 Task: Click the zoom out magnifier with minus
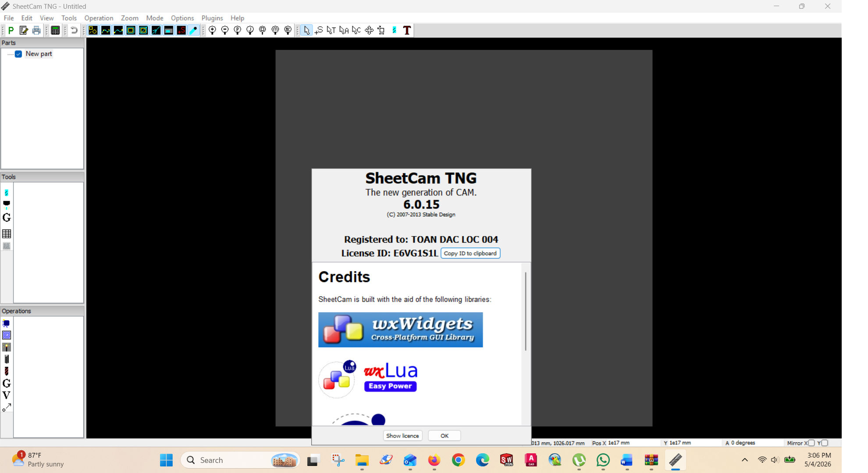tap(225, 30)
